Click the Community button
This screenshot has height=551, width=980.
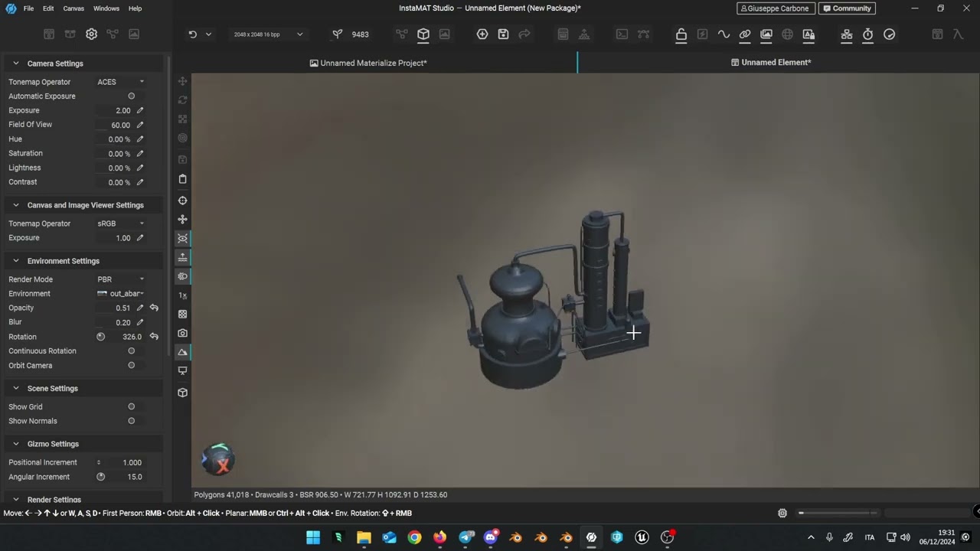(846, 8)
